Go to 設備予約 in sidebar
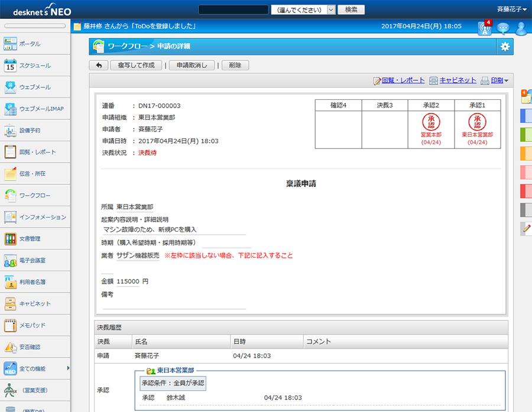Viewport: 532px width, 412px height. 35,131
